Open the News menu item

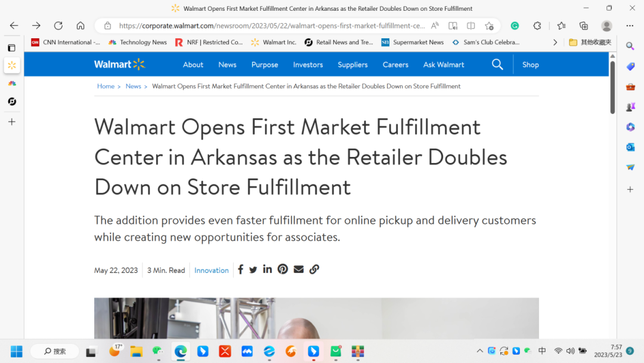(227, 64)
